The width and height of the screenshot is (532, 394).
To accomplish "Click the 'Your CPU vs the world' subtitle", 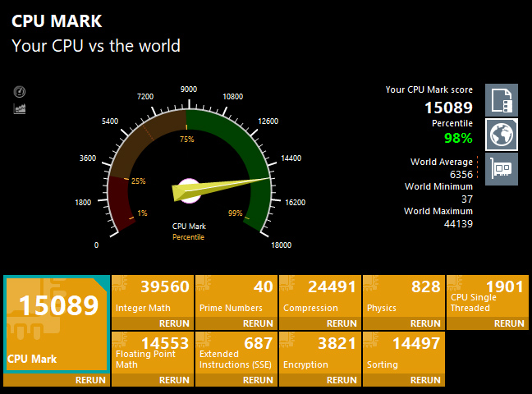I will [96, 46].
